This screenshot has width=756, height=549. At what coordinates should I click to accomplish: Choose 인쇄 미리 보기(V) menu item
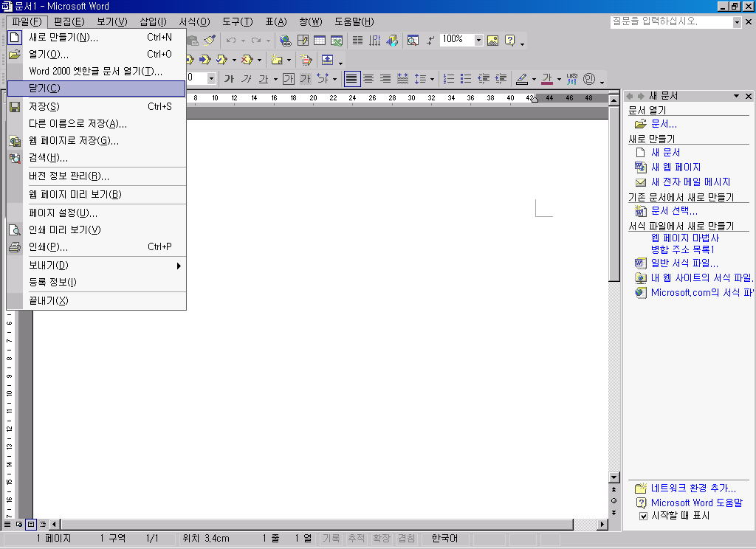(97, 230)
